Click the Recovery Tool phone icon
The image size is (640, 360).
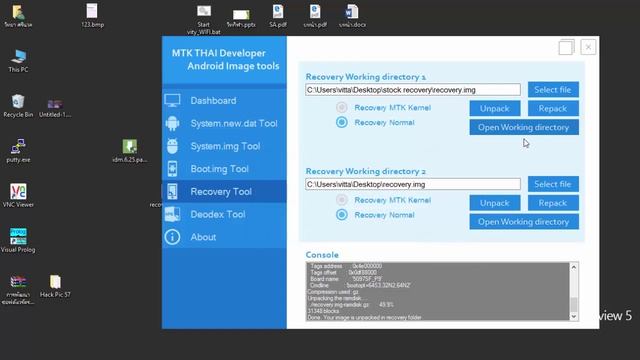point(172,191)
